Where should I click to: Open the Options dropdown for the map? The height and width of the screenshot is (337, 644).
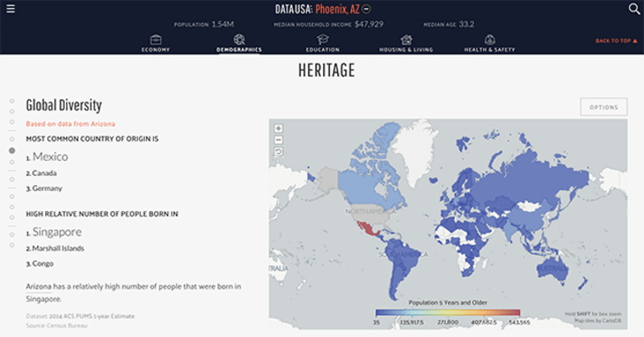(603, 107)
